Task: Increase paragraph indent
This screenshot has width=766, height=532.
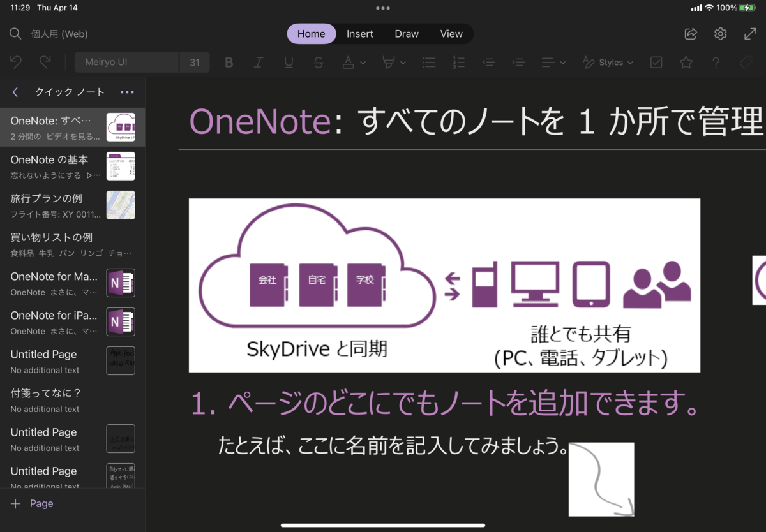Action: (518, 63)
